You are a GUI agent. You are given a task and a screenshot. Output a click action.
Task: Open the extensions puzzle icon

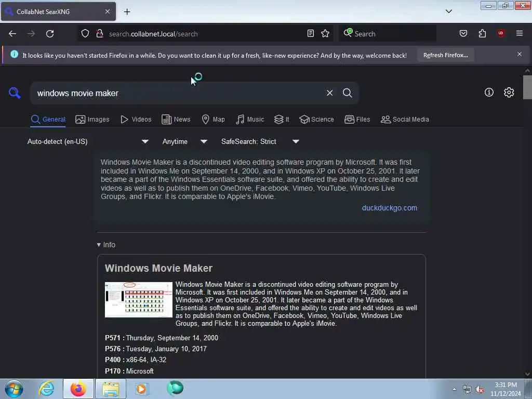coord(482,33)
